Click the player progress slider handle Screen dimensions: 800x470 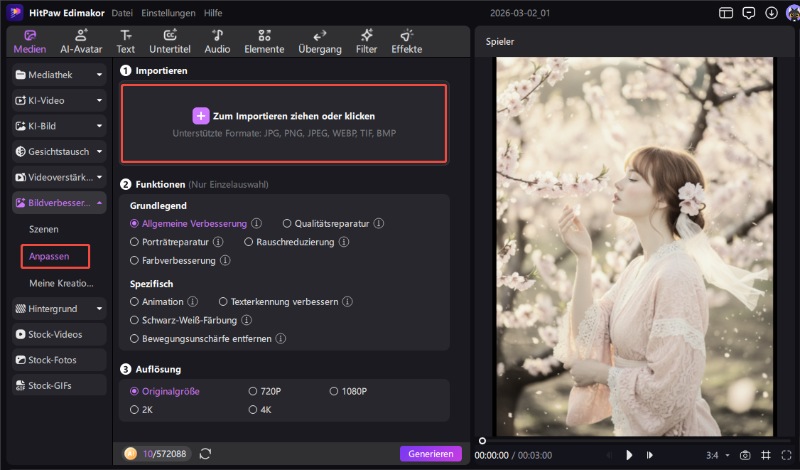click(x=482, y=440)
